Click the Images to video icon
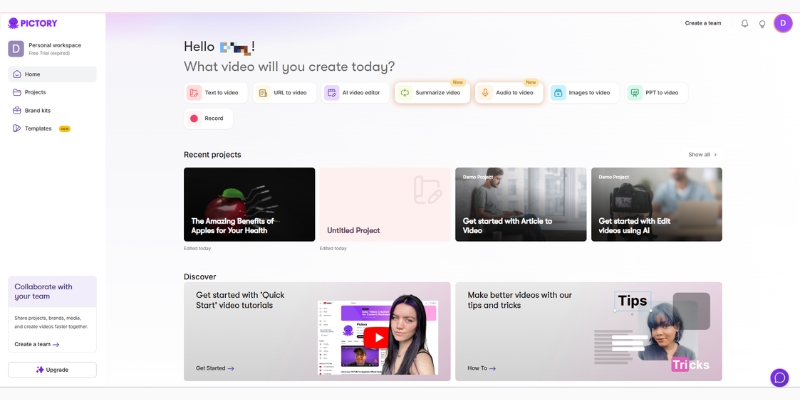Image resolution: width=800 pixels, height=400 pixels. pyautogui.click(x=558, y=93)
